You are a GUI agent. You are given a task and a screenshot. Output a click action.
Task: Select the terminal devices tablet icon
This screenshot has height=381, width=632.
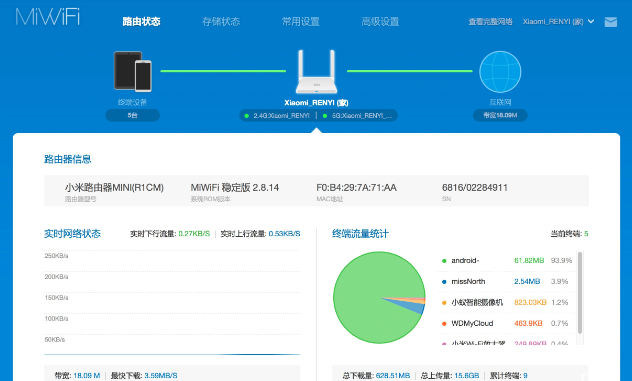(x=133, y=71)
